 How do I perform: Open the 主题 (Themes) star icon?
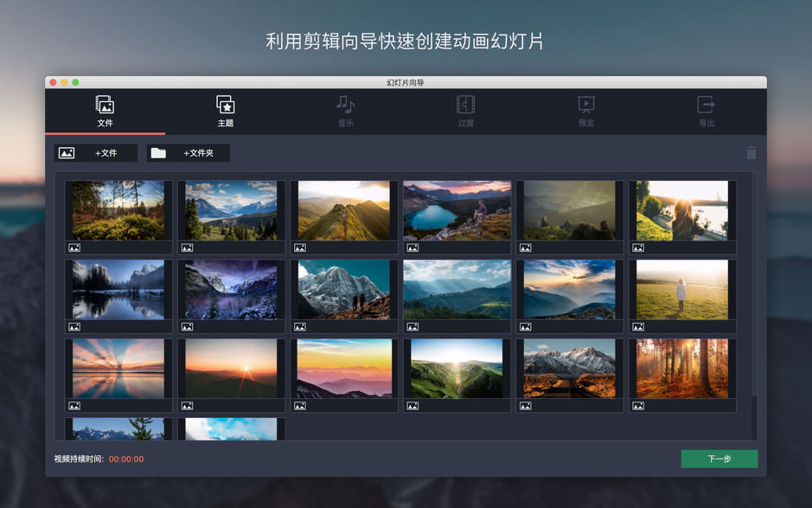[225, 106]
